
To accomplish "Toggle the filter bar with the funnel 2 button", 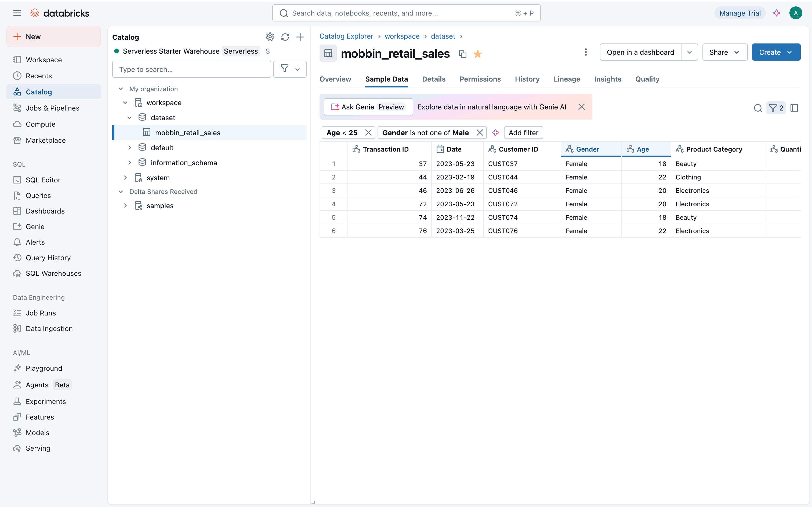I will click(x=776, y=108).
